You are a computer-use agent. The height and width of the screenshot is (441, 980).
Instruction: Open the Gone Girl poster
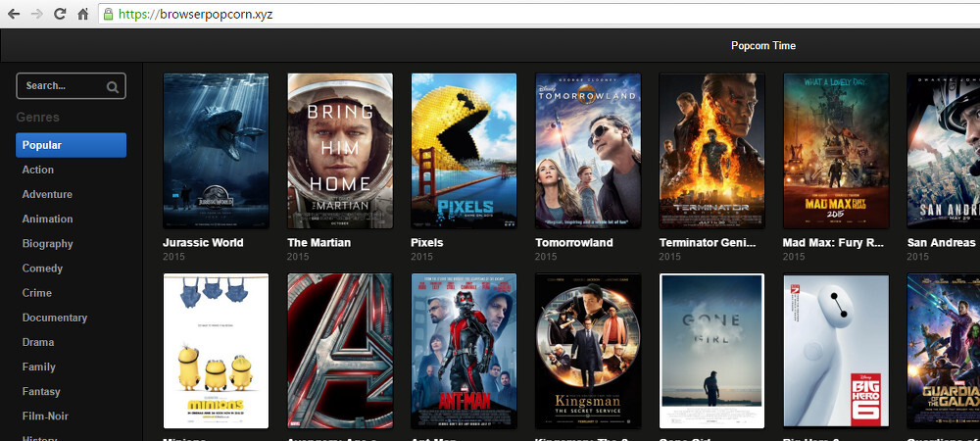[711, 351]
